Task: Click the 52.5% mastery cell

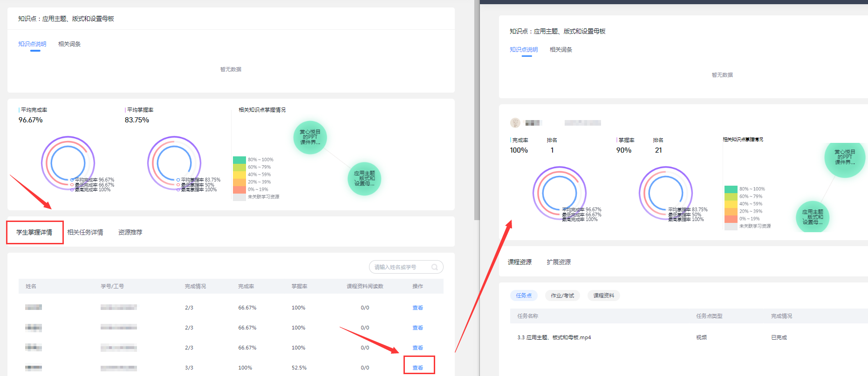Action: coord(299,368)
